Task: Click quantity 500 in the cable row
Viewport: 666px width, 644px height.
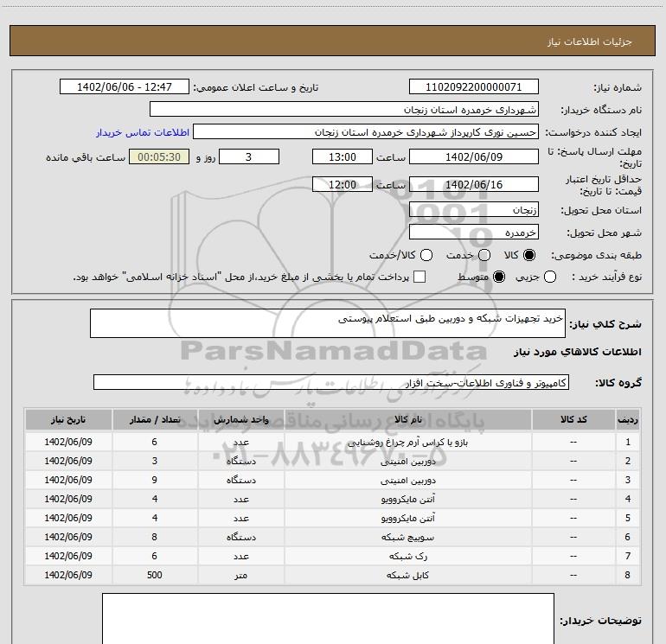Action: pyautogui.click(x=155, y=575)
